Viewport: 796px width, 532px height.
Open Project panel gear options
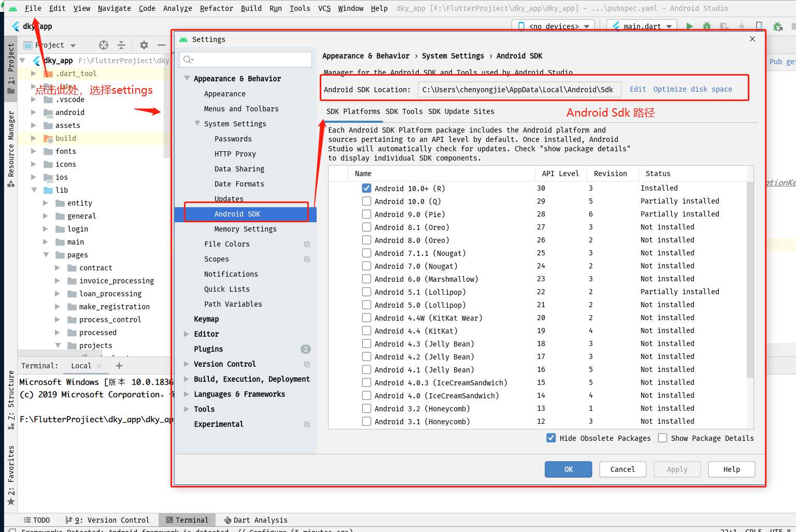click(144, 45)
